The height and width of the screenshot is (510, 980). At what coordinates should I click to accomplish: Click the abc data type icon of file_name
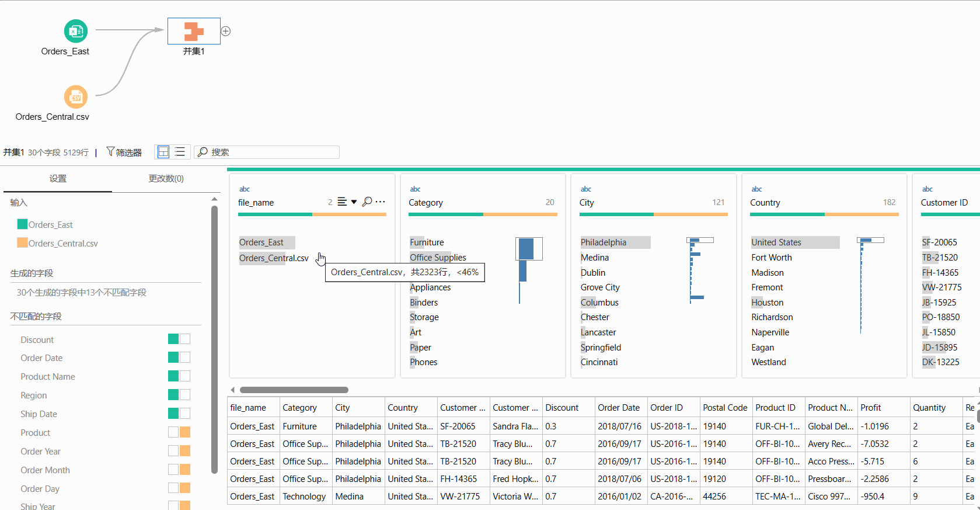tap(245, 189)
